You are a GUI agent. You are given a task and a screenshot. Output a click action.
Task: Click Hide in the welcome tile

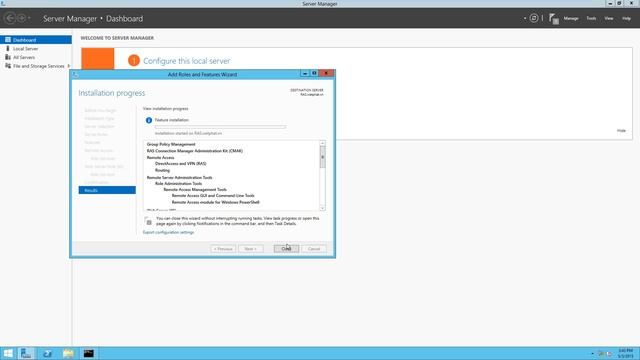[x=621, y=131]
